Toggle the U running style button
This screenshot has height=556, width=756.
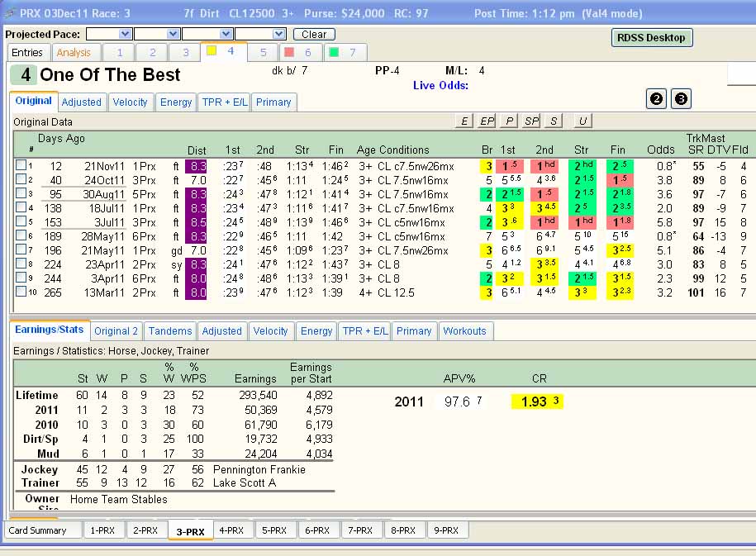point(582,121)
